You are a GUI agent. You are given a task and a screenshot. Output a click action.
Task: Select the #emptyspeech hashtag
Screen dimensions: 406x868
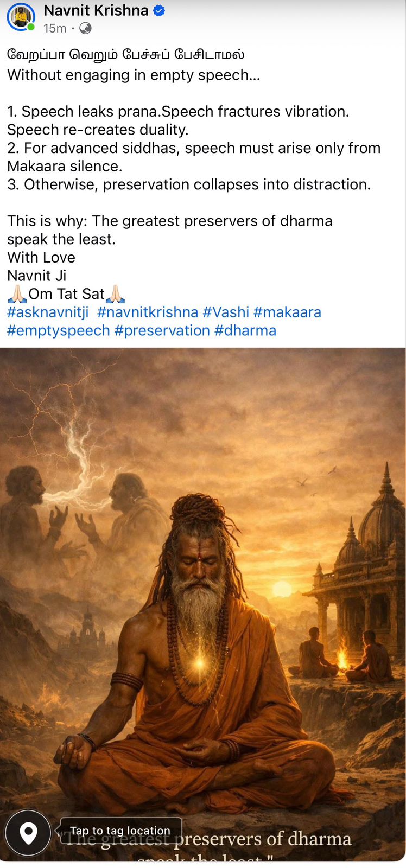tap(59, 330)
